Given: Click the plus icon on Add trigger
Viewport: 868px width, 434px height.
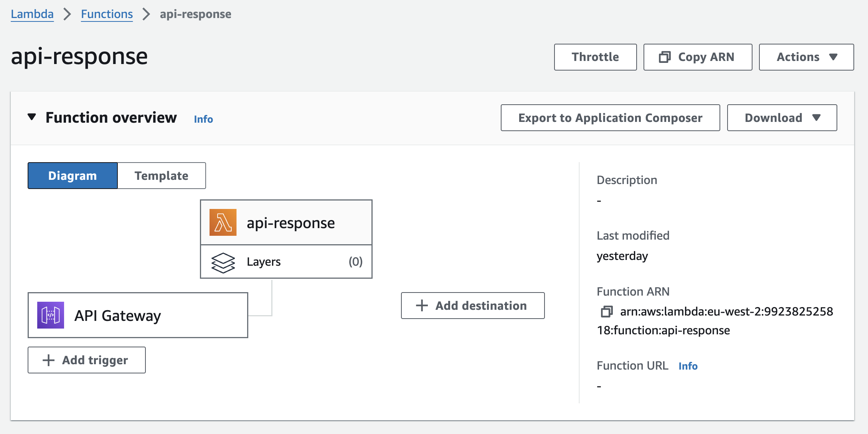Looking at the screenshot, I should (48, 360).
